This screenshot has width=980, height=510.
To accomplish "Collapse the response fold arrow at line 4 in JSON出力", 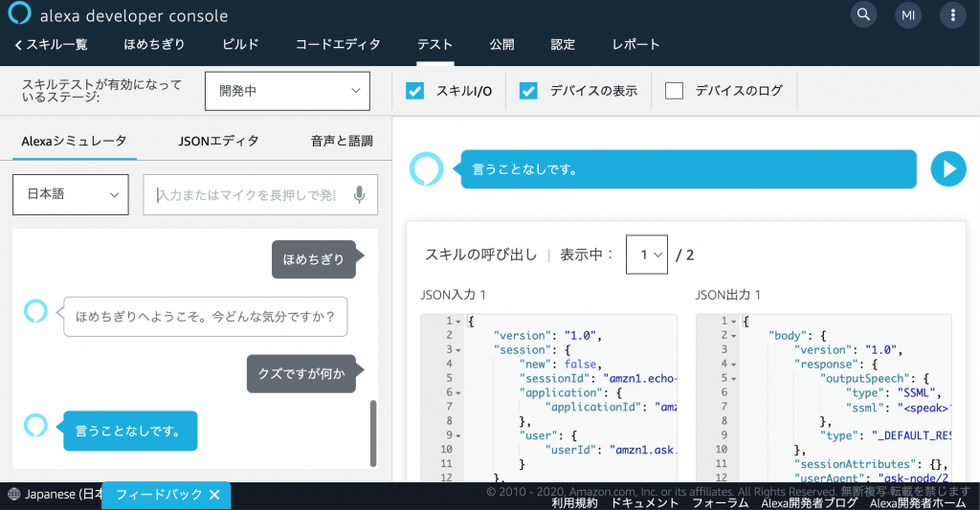I will pos(733,365).
